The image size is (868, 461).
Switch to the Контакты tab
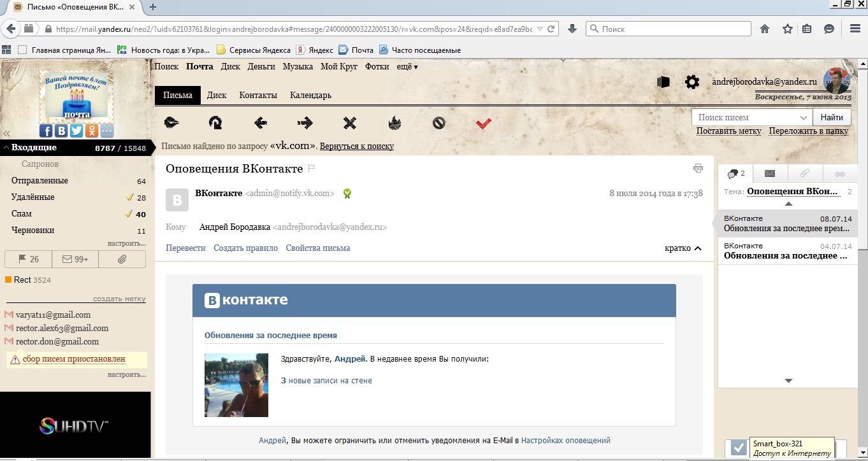coord(257,96)
